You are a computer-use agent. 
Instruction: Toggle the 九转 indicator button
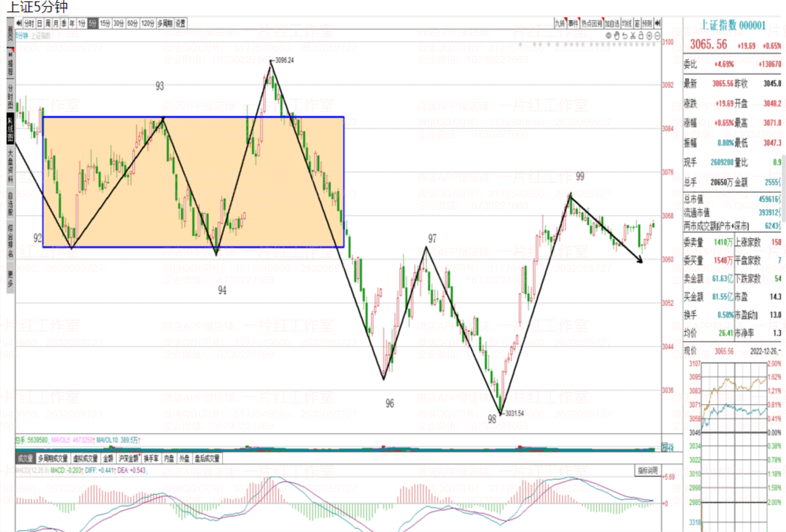[x=560, y=23]
